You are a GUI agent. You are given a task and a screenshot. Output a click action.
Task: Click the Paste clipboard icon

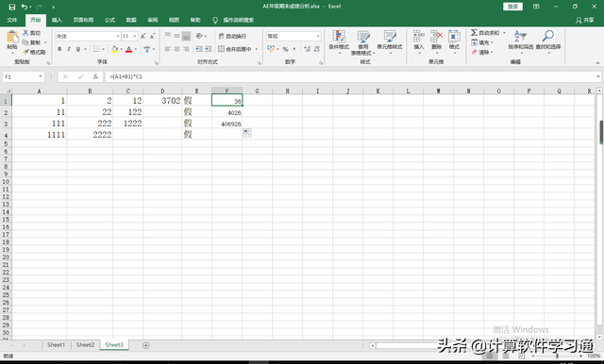coord(12,38)
